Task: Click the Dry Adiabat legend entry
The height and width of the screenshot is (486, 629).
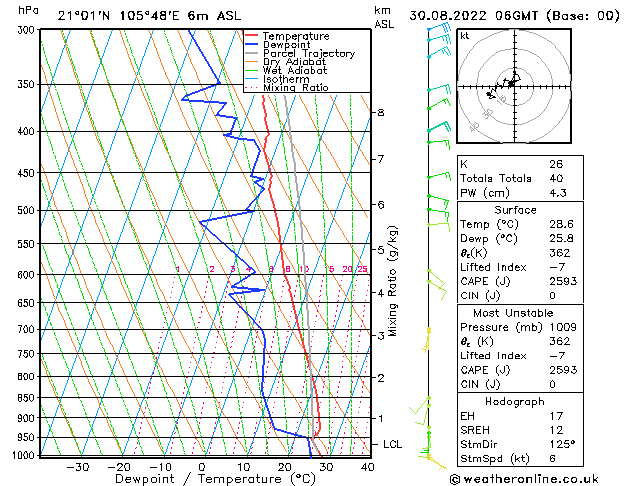Action: pos(294,62)
